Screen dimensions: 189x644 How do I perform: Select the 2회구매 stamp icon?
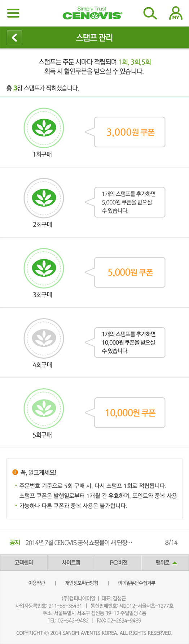pyautogui.click(x=44, y=198)
